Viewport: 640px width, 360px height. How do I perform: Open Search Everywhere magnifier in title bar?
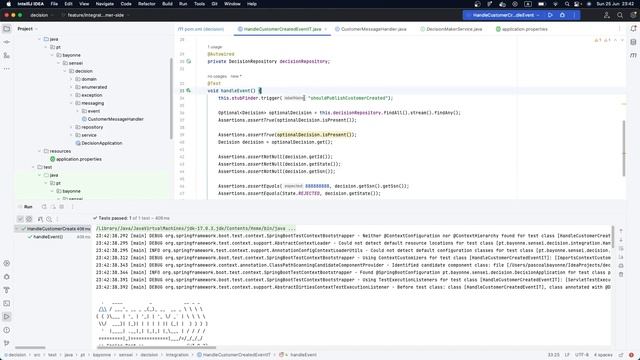click(x=620, y=15)
